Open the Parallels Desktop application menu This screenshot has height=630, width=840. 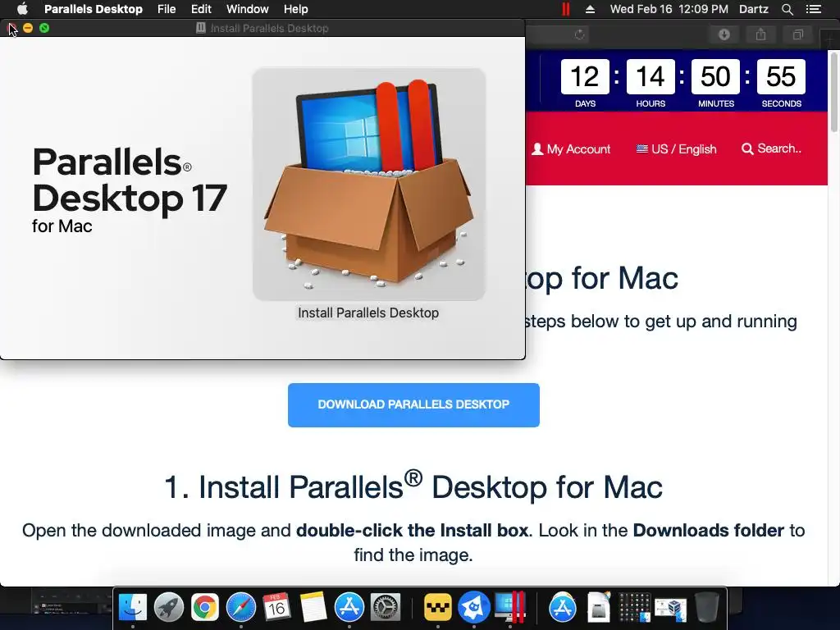(x=94, y=9)
